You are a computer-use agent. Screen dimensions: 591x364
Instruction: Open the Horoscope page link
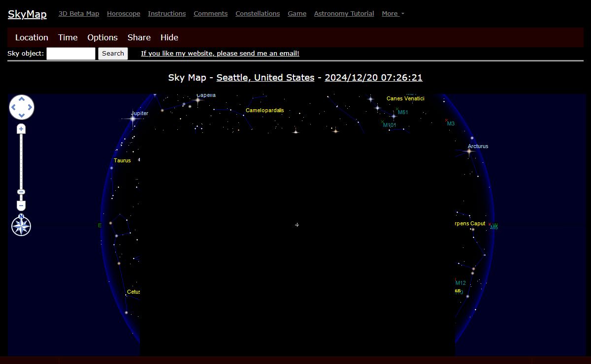124,14
